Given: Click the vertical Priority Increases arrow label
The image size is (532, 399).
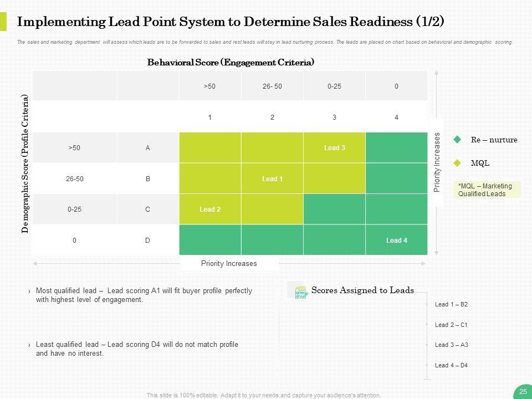Looking at the screenshot, I should coord(437,162).
